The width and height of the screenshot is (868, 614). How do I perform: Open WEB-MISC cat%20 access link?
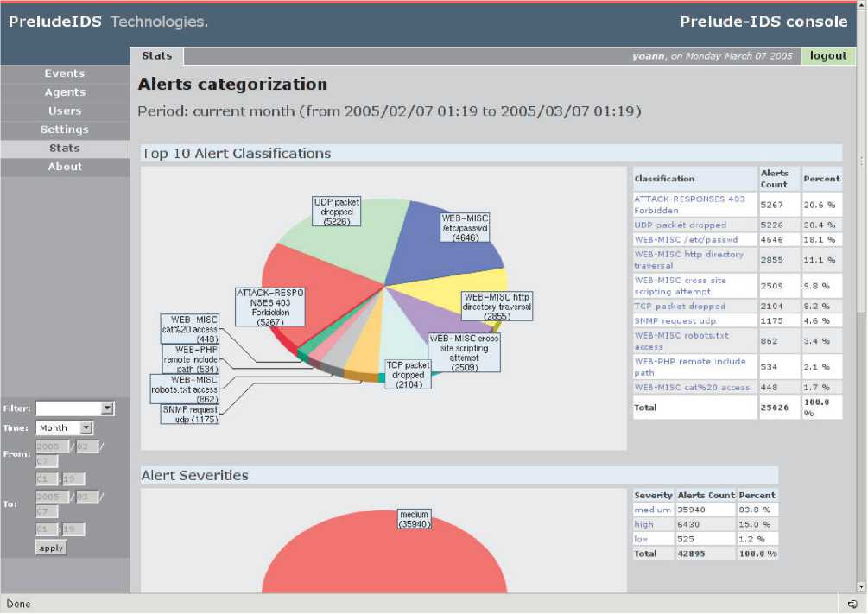click(x=692, y=388)
